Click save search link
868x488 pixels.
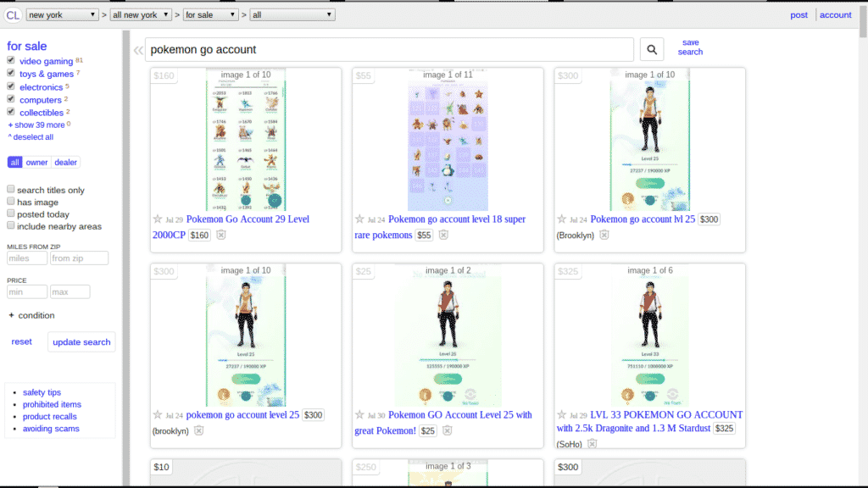tap(690, 47)
